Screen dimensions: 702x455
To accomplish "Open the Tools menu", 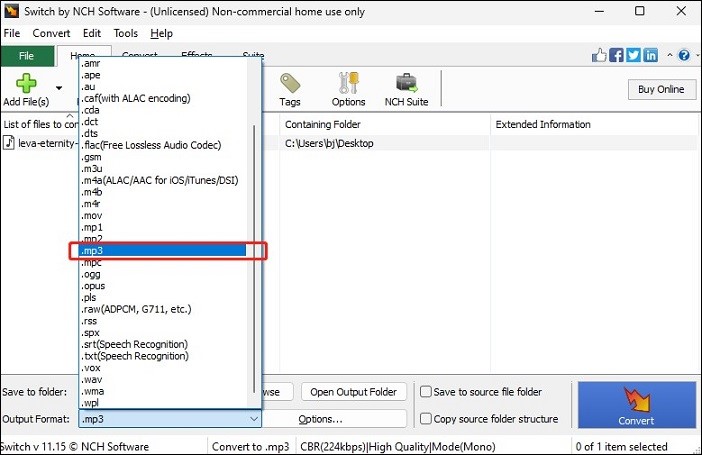I will pyautogui.click(x=125, y=33).
